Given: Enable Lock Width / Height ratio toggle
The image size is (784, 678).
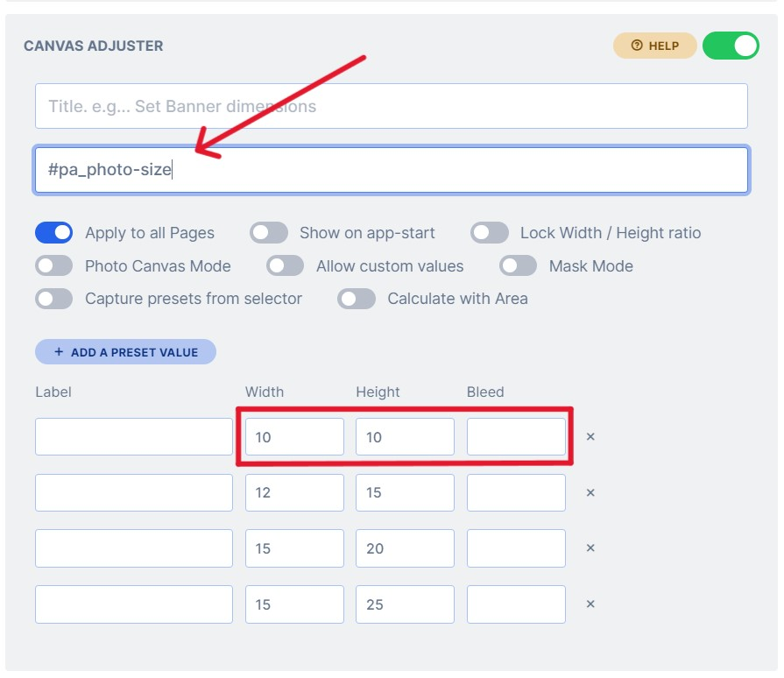Looking at the screenshot, I should 490,233.
